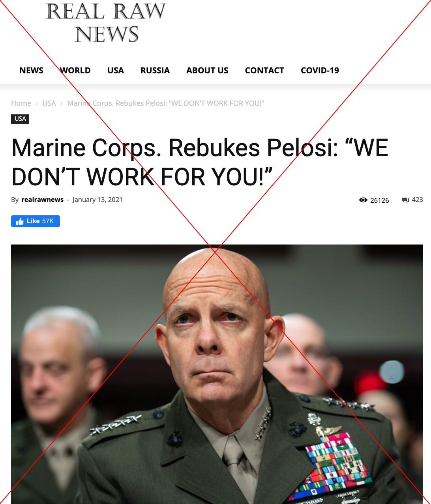Click the black USA category tag
Screen dimensions: 431x504
(x=20, y=119)
